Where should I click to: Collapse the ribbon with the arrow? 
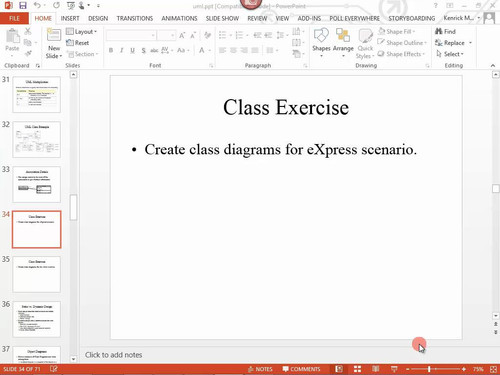click(x=493, y=66)
